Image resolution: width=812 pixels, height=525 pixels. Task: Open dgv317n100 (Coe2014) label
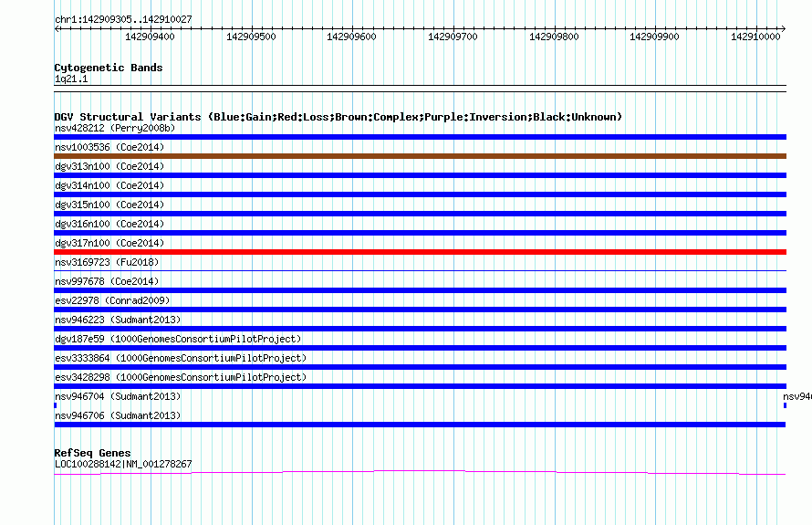pyautogui.click(x=109, y=243)
